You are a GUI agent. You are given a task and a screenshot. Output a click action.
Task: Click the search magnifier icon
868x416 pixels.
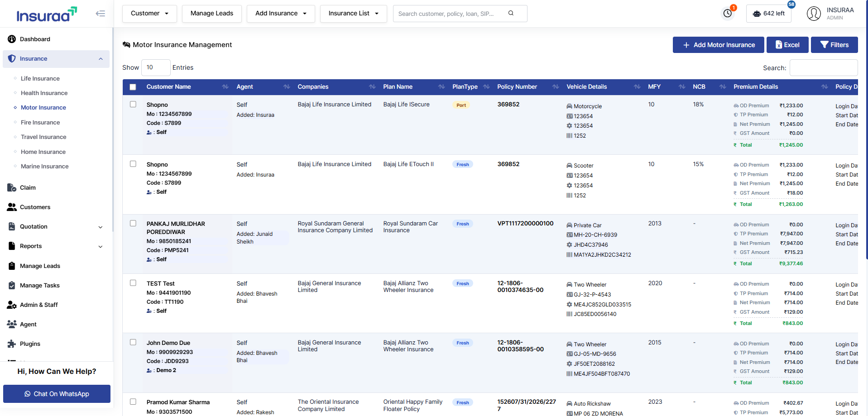click(x=511, y=13)
